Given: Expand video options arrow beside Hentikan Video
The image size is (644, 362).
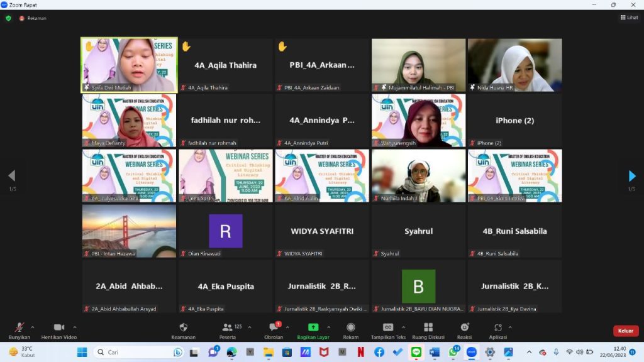Looking at the screenshot, I should (x=75, y=327).
